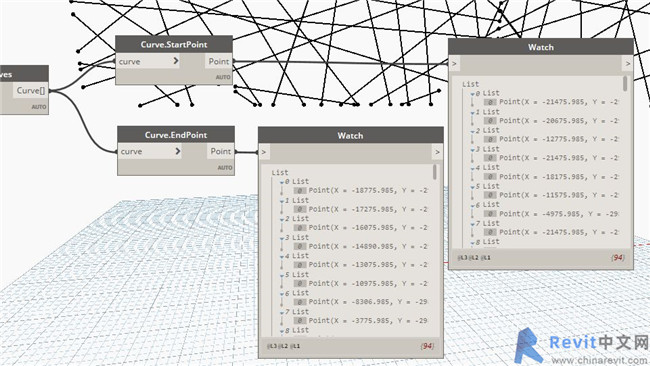Collapse the 0 List in the upper-right Watch node
The height and width of the screenshot is (366, 650).
click(472, 94)
